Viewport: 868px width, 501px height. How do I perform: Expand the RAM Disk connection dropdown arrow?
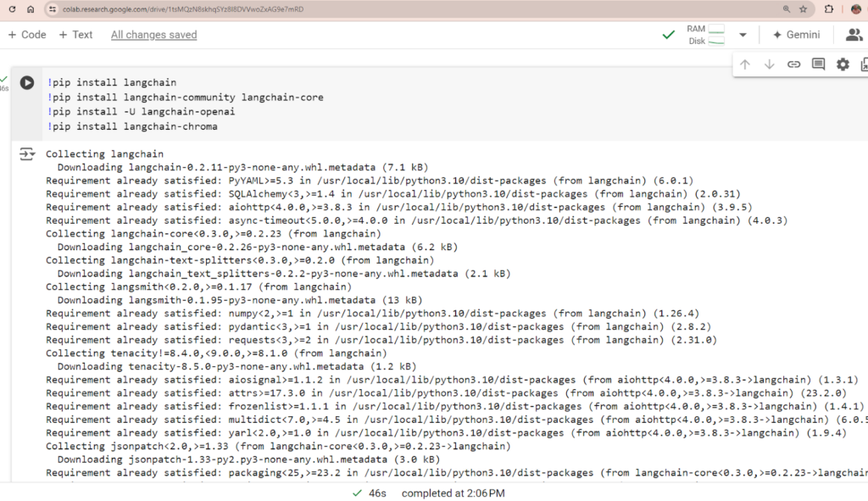pyautogui.click(x=743, y=35)
